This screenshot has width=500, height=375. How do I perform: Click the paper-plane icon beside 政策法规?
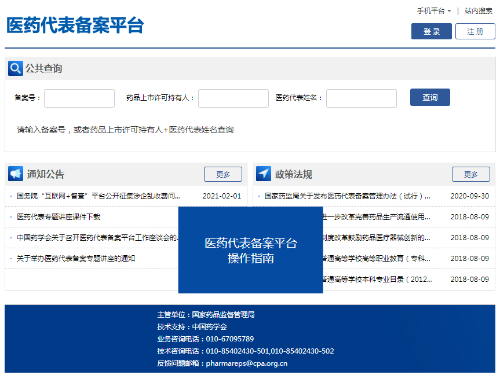pos(263,174)
